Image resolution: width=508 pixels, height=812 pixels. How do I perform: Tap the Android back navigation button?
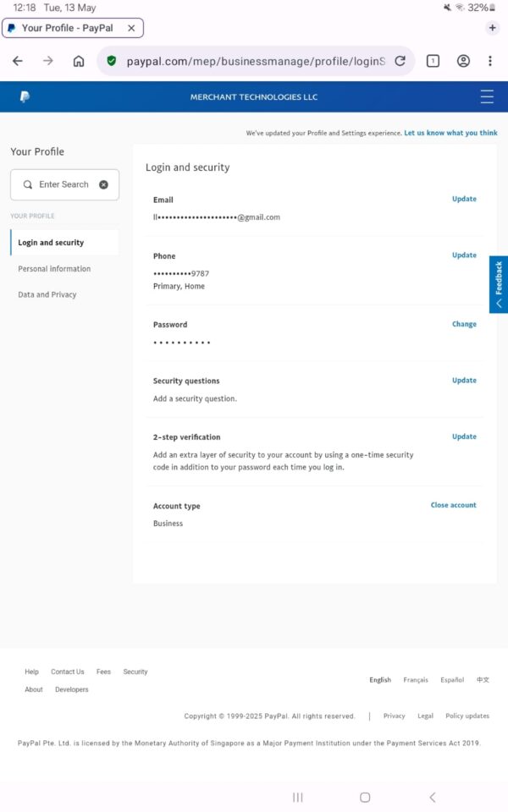pyautogui.click(x=433, y=797)
